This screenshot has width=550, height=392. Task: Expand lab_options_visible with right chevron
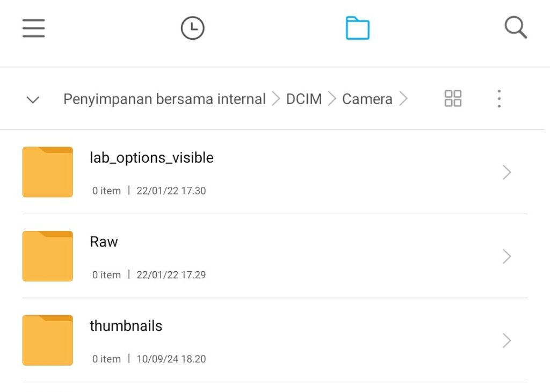506,172
